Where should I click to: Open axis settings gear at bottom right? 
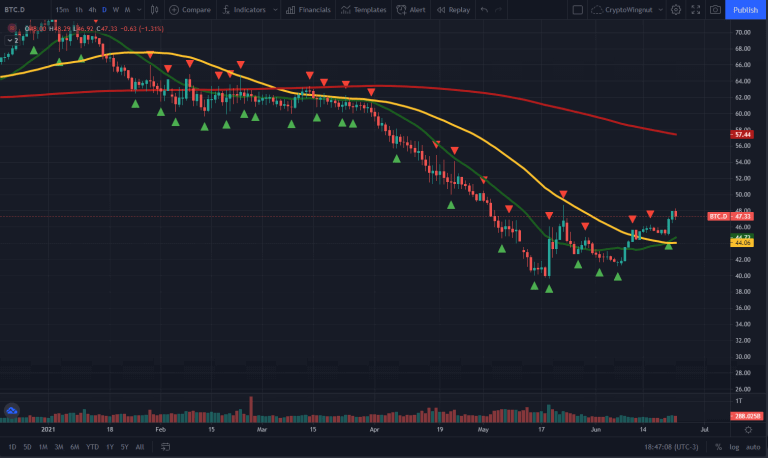[748, 430]
